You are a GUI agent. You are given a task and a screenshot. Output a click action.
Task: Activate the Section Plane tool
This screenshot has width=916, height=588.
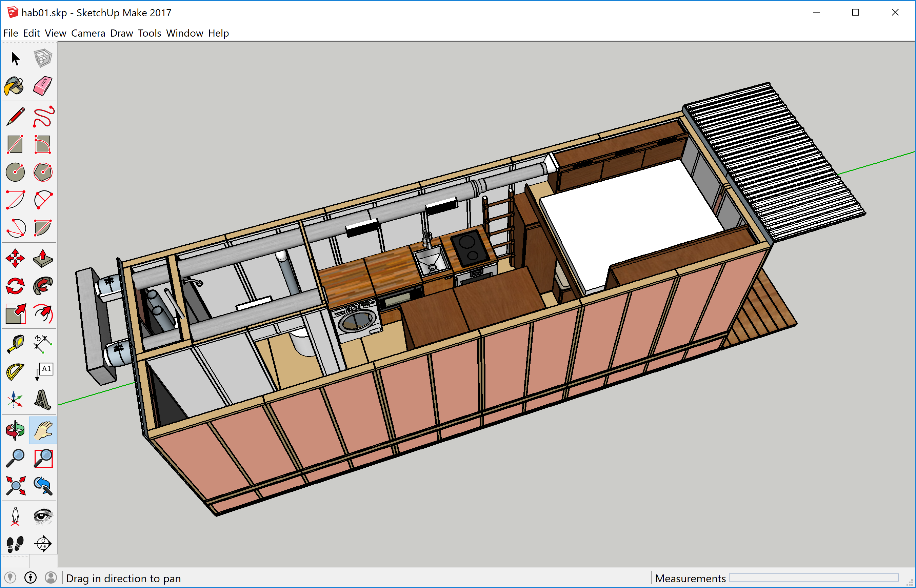coord(42,543)
